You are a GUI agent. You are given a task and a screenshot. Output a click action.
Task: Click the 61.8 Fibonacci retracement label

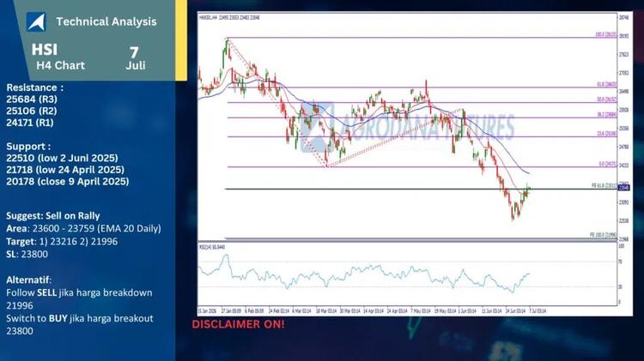pos(607,85)
